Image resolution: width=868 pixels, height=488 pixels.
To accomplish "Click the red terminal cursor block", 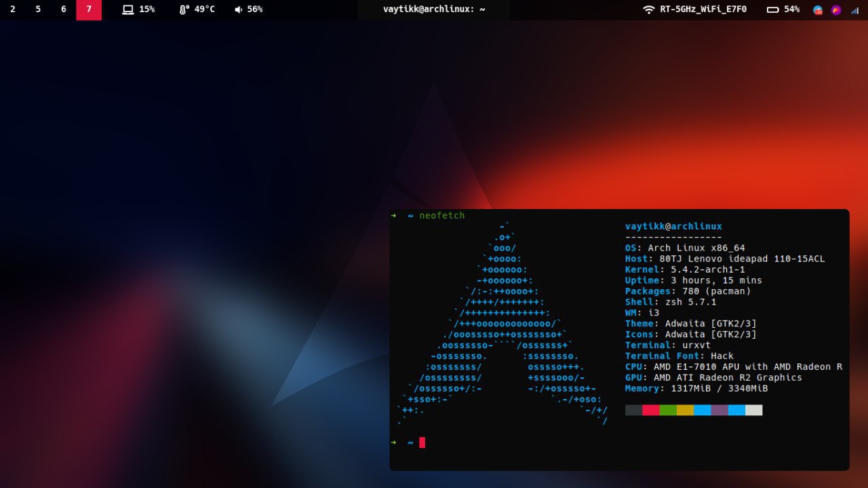I will click(422, 443).
